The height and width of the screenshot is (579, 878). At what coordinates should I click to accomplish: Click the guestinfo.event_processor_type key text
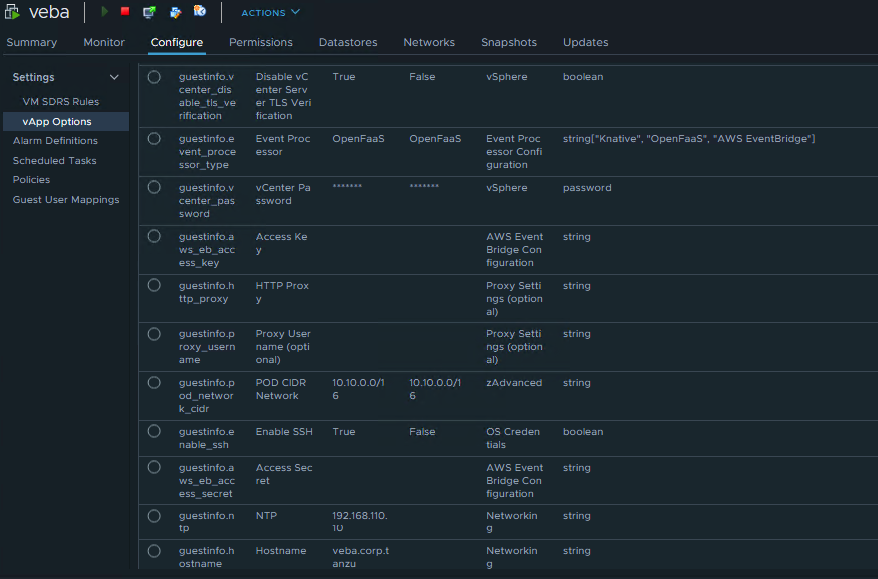[x=207, y=152]
